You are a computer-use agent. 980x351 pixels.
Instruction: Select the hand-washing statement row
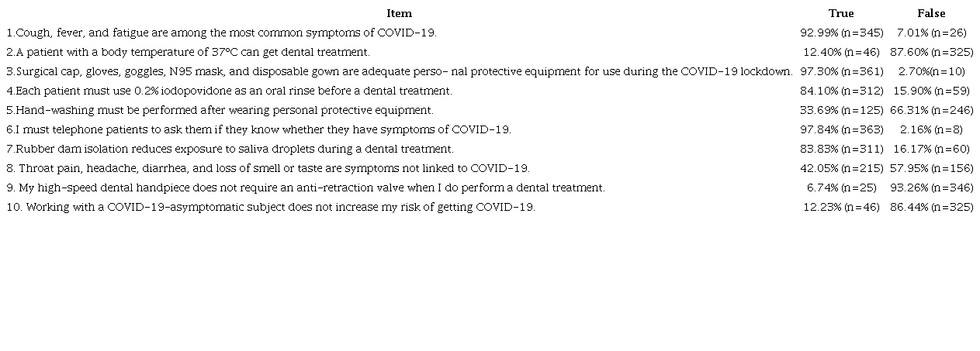point(220,110)
